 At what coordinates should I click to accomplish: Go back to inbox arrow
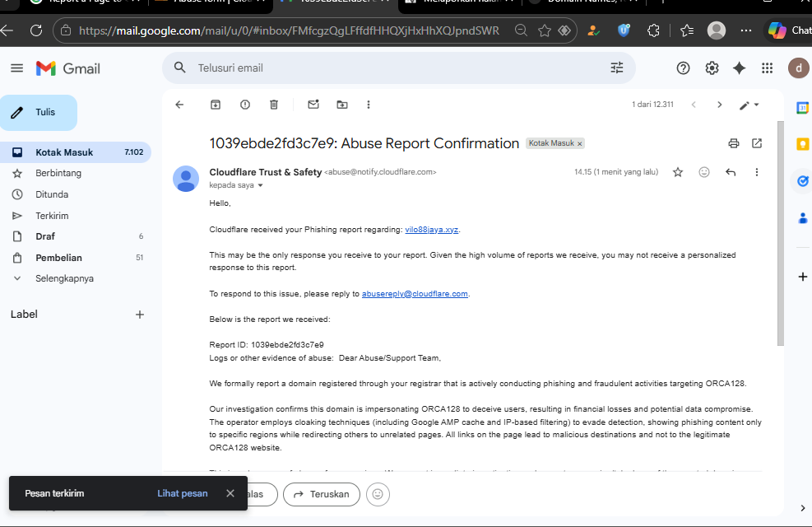pos(179,105)
